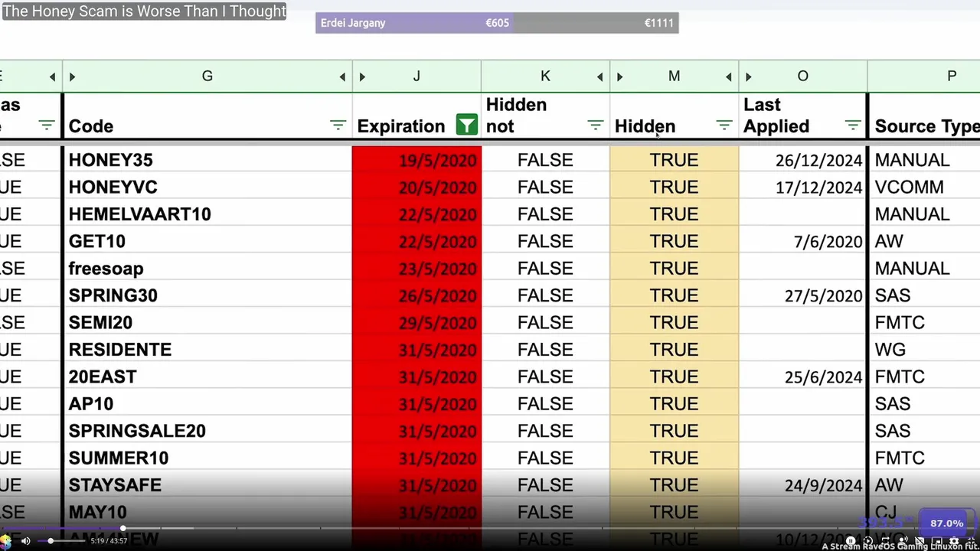Click the colorful dollar logo icon
This screenshot has height=551, width=980.
(x=5, y=542)
